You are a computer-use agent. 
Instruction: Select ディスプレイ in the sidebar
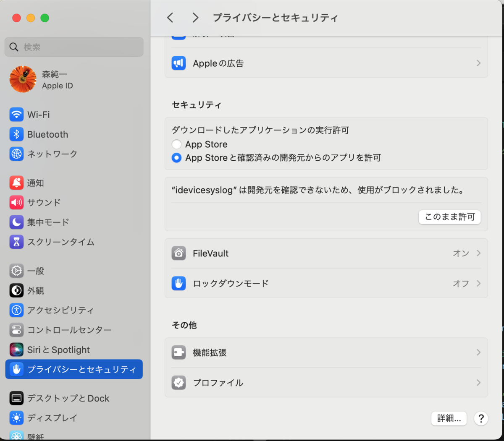click(74, 418)
